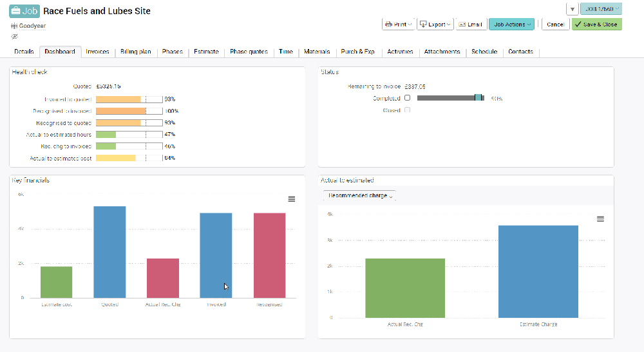
Task: Open the Estimate tab
Action: click(x=206, y=52)
